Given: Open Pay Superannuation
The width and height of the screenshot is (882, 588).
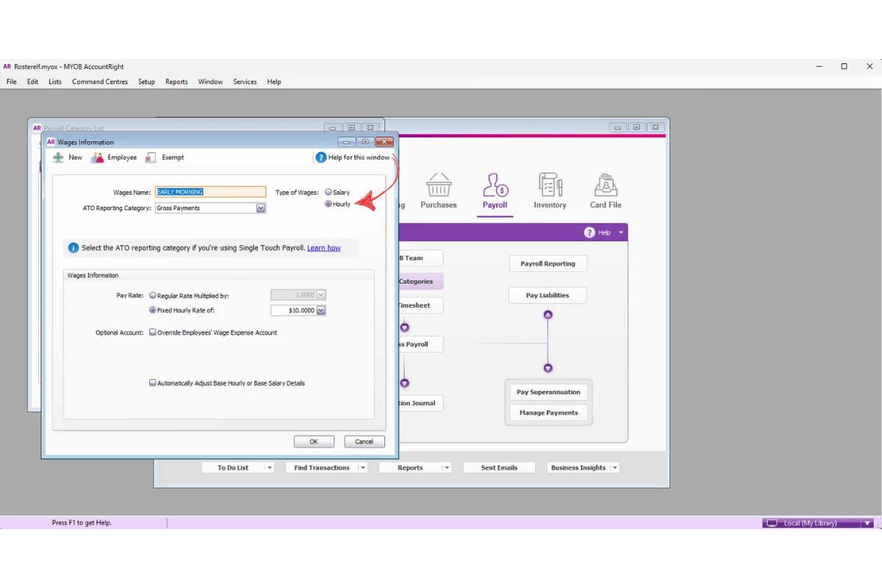Looking at the screenshot, I should pyautogui.click(x=548, y=392).
